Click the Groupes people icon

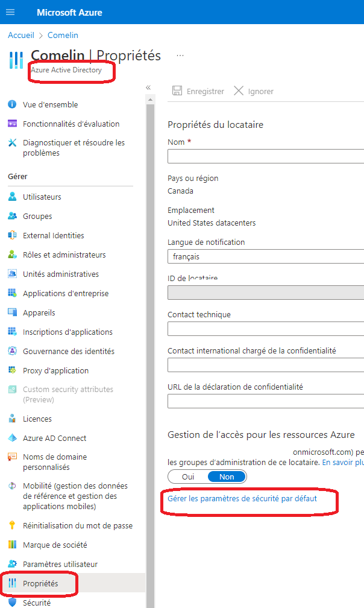tap(13, 216)
